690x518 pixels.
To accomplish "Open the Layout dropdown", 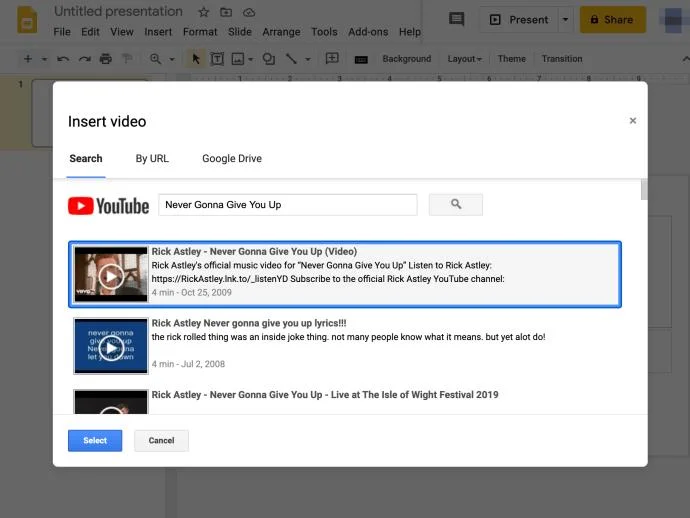I will [x=464, y=59].
